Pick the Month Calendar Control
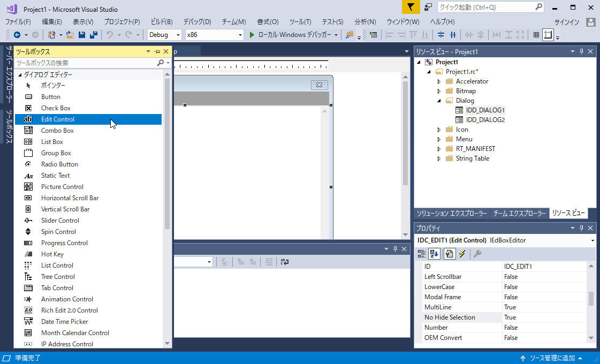The height and width of the screenshot is (364, 600). pos(88,333)
